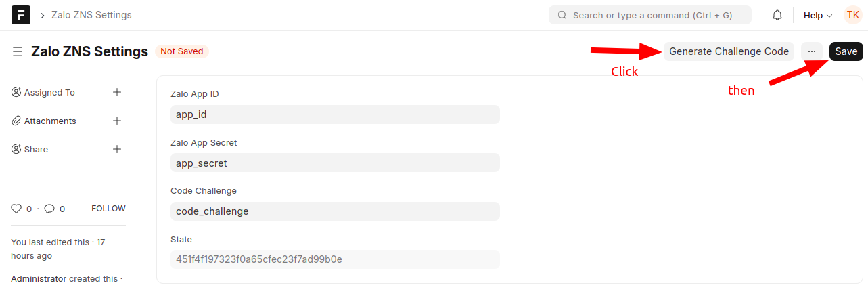The width and height of the screenshot is (868, 296).
Task: Open the notifications bell
Action: tap(777, 15)
